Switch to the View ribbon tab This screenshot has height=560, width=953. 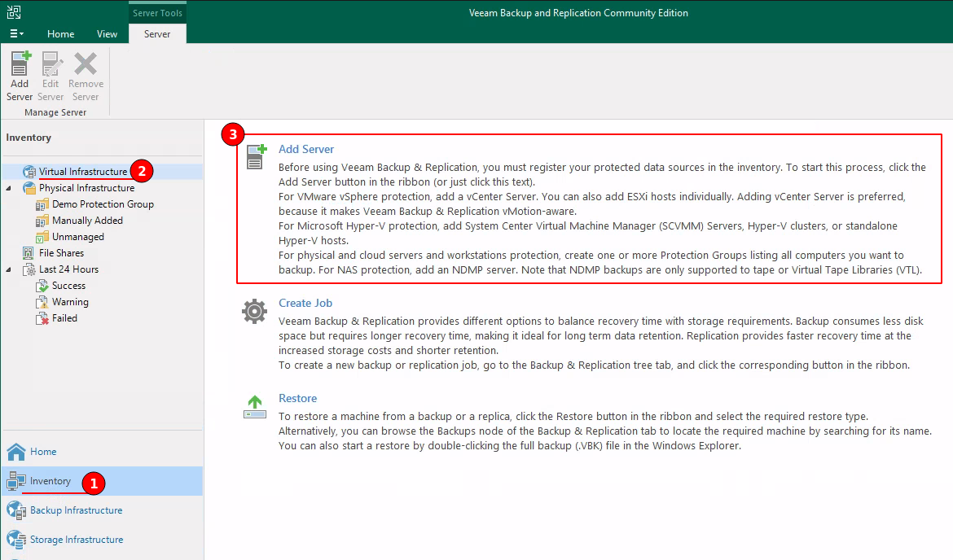107,34
